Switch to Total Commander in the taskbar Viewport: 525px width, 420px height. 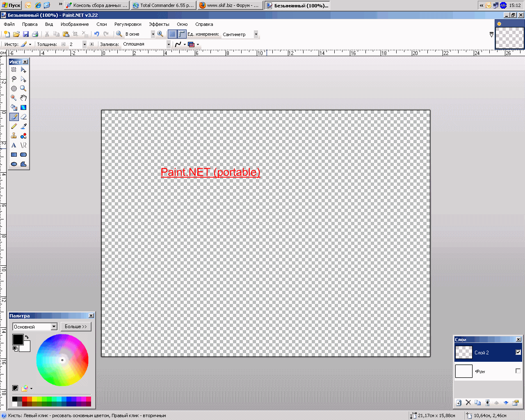pyautogui.click(x=163, y=5)
